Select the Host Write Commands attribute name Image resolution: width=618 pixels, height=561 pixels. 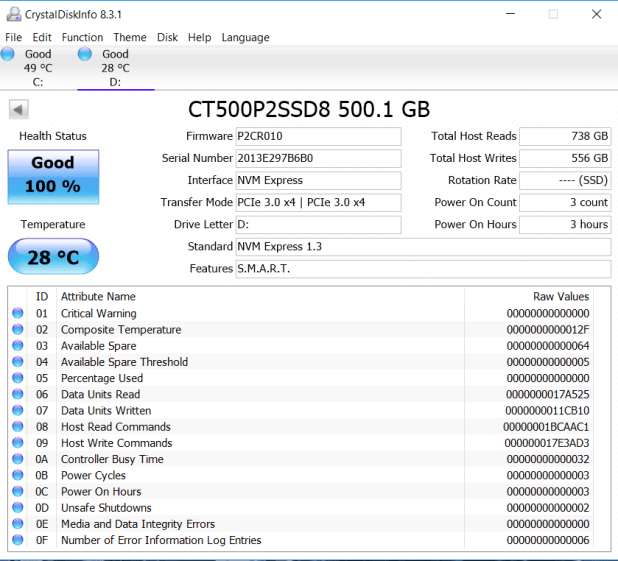point(117,442)
